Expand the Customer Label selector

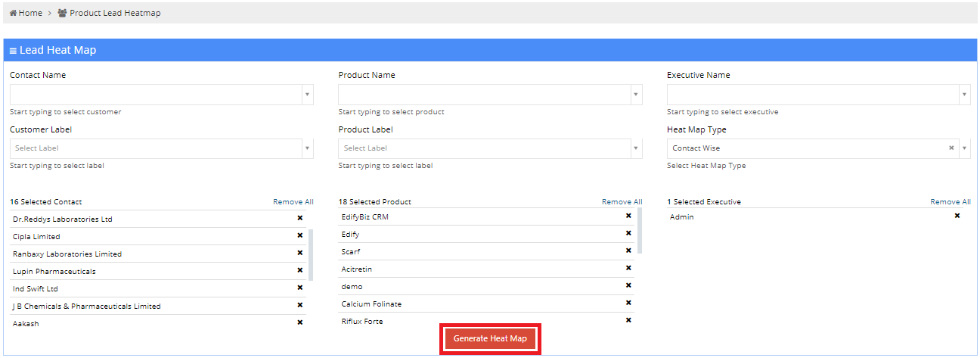click(x=307, y=148)
